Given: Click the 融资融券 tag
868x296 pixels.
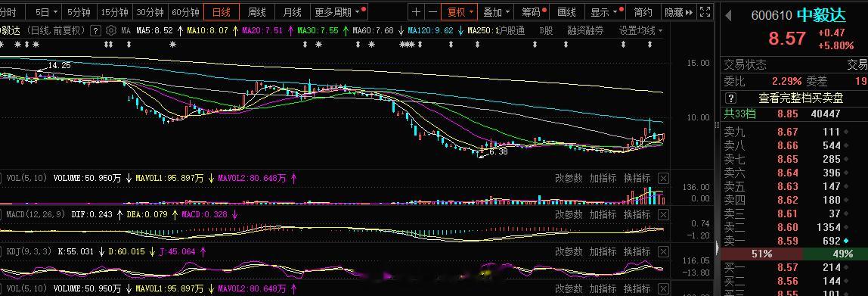Looking at the screenshot, I should point(585,31).
